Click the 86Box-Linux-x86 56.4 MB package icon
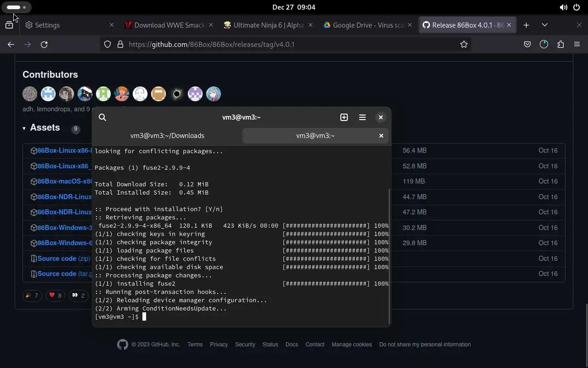588x368 pixels. coord(34,150)
